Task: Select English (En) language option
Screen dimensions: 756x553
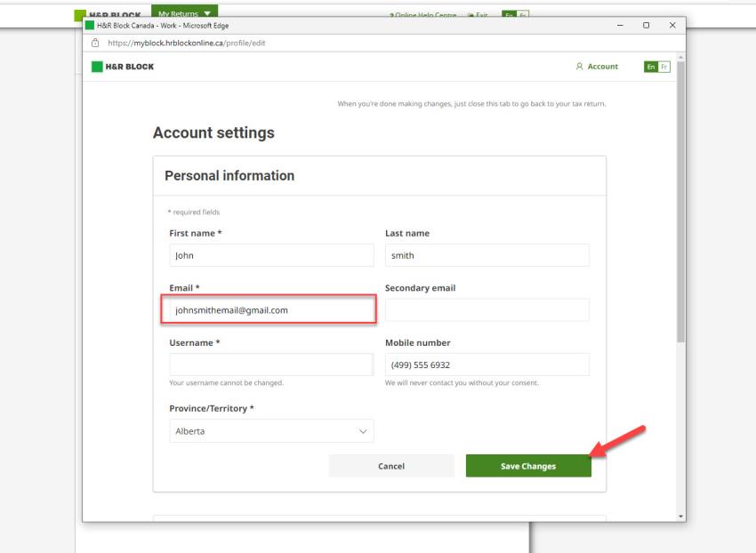Action: 649,67
